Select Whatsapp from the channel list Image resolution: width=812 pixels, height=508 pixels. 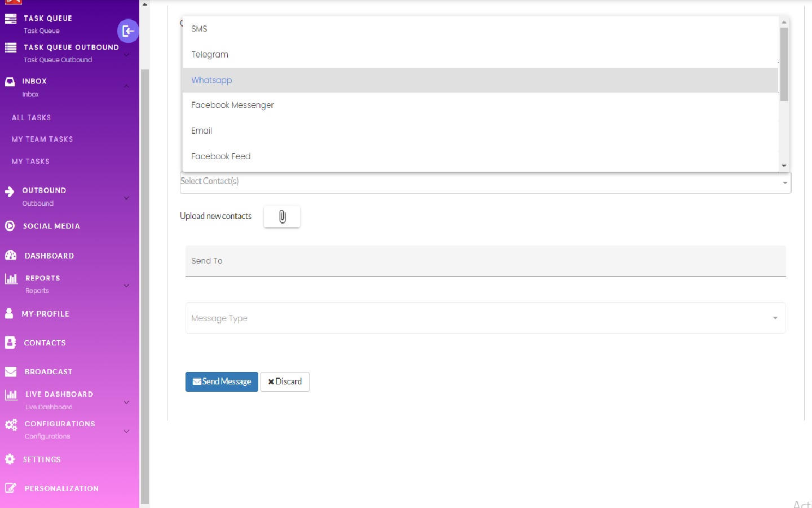click(x=211, y=80)
